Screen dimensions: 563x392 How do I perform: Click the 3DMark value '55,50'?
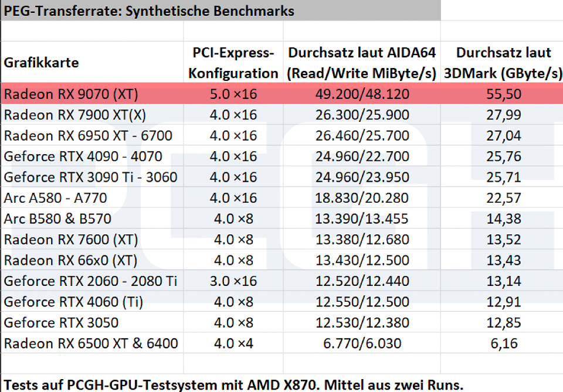[504, 94]
